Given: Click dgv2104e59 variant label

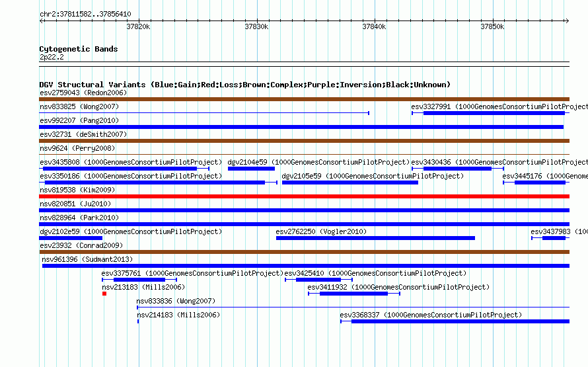Looking at the screenshot, I should (x=318, y=162).
